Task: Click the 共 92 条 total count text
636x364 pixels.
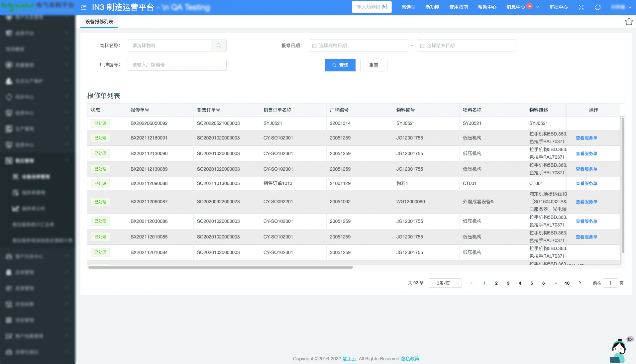Action: point(416,283)
